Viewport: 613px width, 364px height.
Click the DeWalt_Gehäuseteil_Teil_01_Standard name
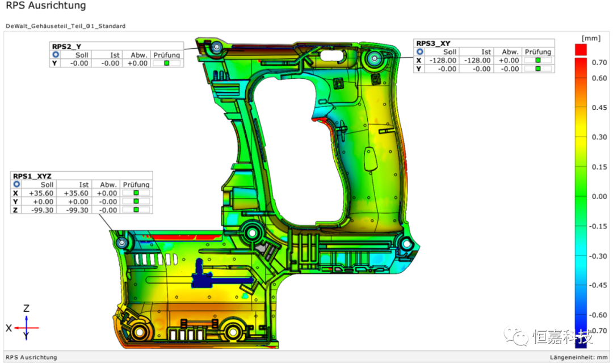pyautogui.click(x=66, y=26)
